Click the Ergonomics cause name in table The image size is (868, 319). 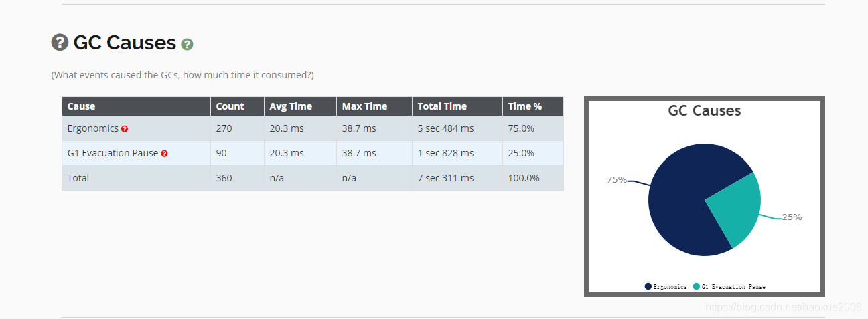92,128
